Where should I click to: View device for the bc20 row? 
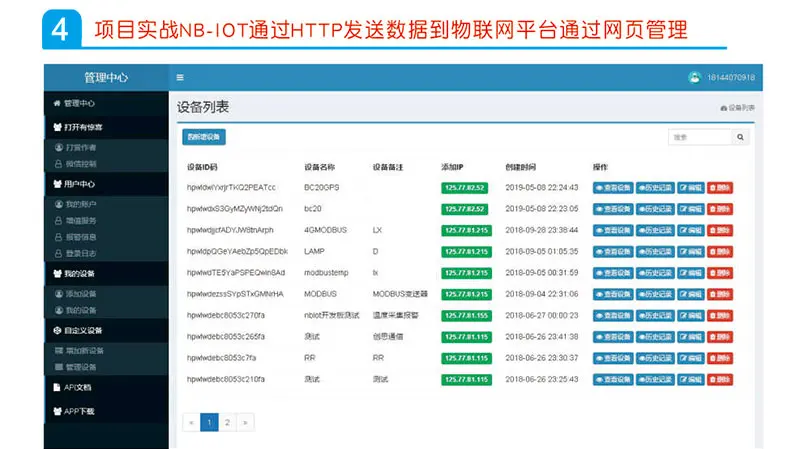coord(613,209)
